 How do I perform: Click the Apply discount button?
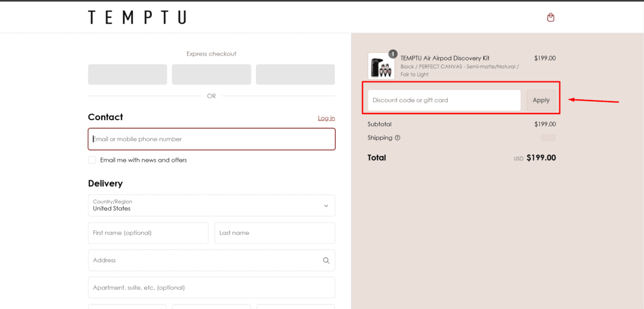point(541,100)
